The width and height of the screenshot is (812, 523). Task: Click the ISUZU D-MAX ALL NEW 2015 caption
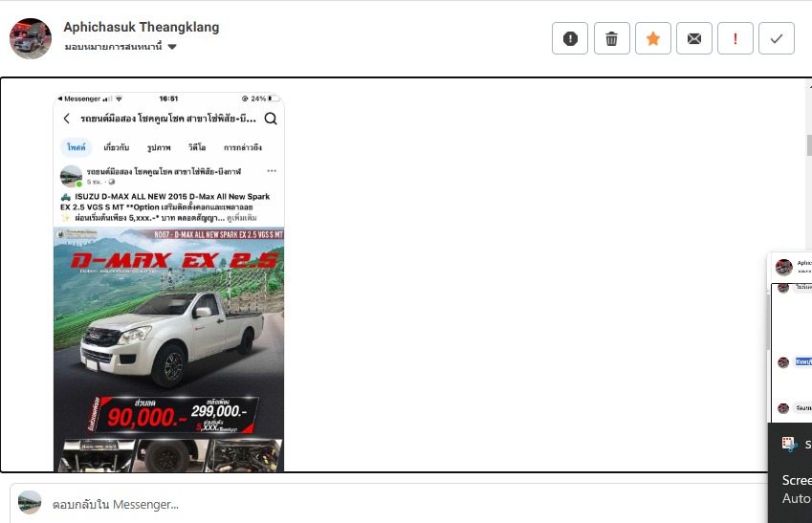pos(165,207)
